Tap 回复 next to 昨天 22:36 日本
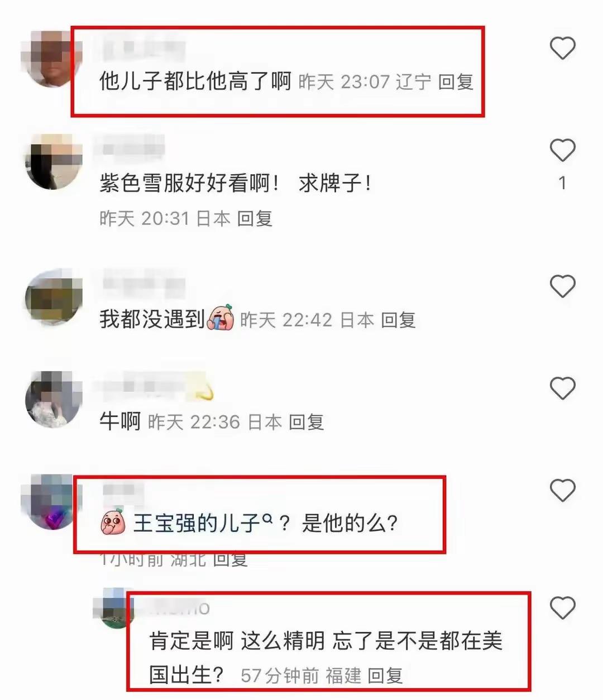Image resolution: width=603 pixels, height=700 pixels. [x=307, y=422]
